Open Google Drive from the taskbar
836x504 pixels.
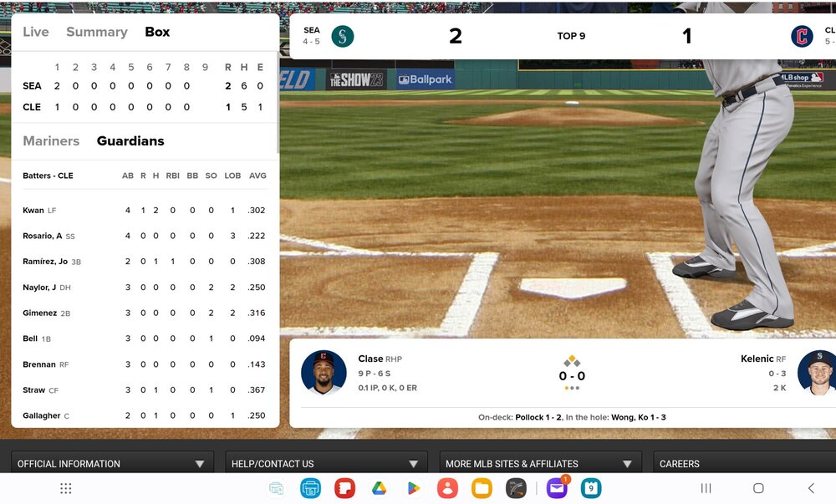tap(379, 488)
